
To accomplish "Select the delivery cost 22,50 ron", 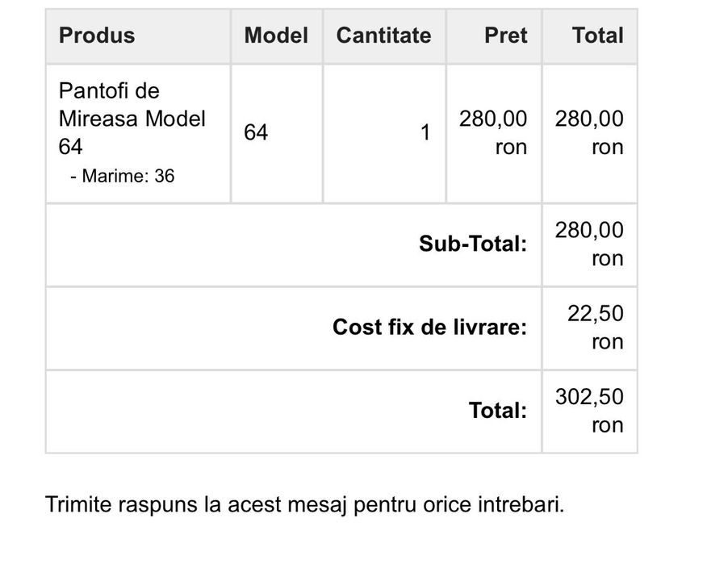I will click(595, 328).
